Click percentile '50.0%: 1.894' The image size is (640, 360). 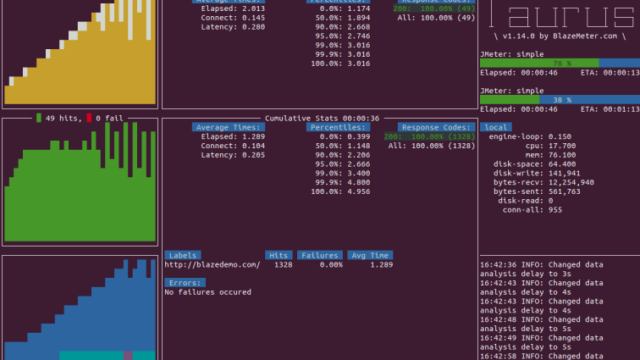click(343, 18)
